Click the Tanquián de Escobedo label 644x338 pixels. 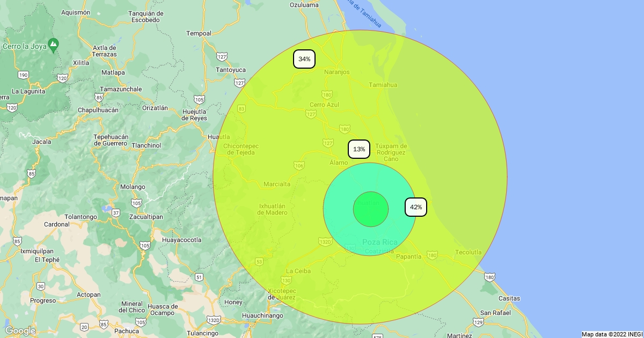coord(145,17)
